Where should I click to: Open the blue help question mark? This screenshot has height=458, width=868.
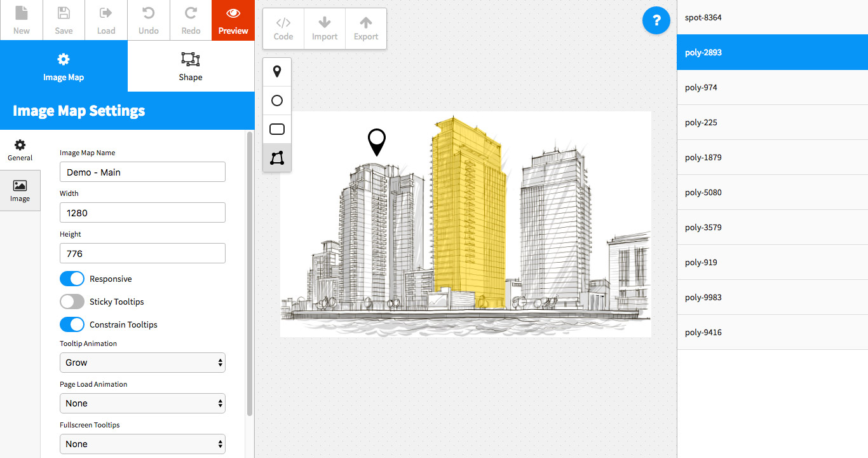pyautogui.click(x=656, y=20)
